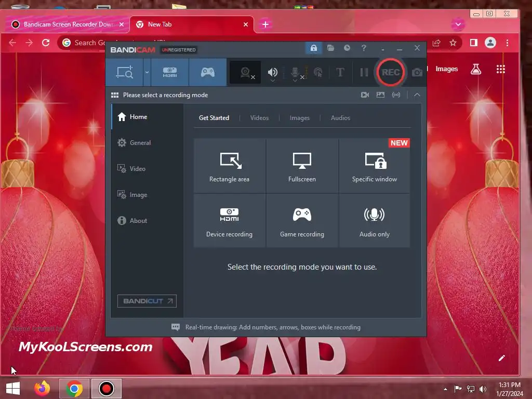Choose Specific window recording mode
The image size is (532, 399).
(x=374, y=166)
